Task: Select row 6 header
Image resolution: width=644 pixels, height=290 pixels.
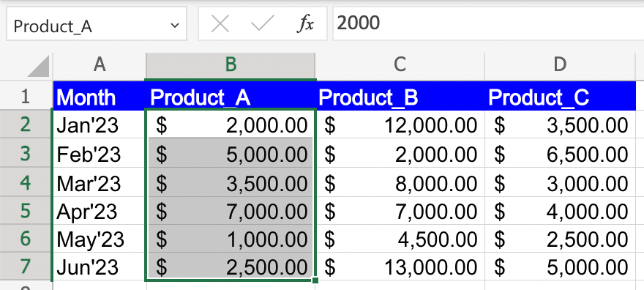Action: click(26, 238)
